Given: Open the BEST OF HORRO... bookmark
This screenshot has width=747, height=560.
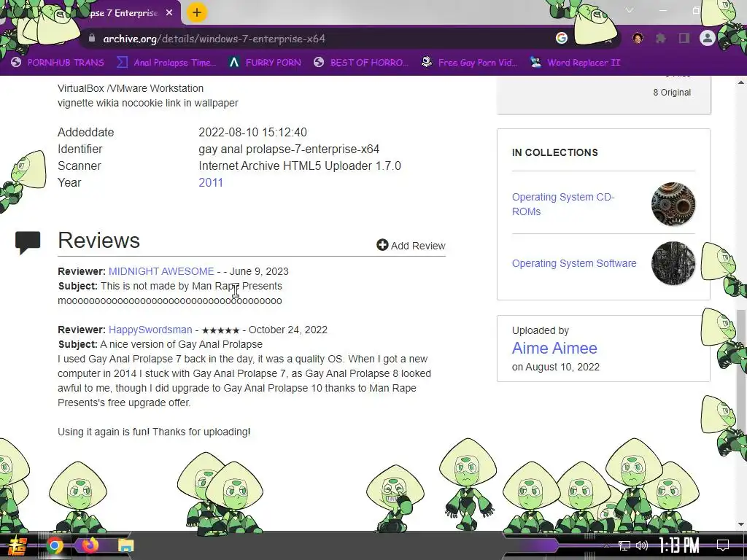Looking at the screenshot, I should (x=361, y=63).
